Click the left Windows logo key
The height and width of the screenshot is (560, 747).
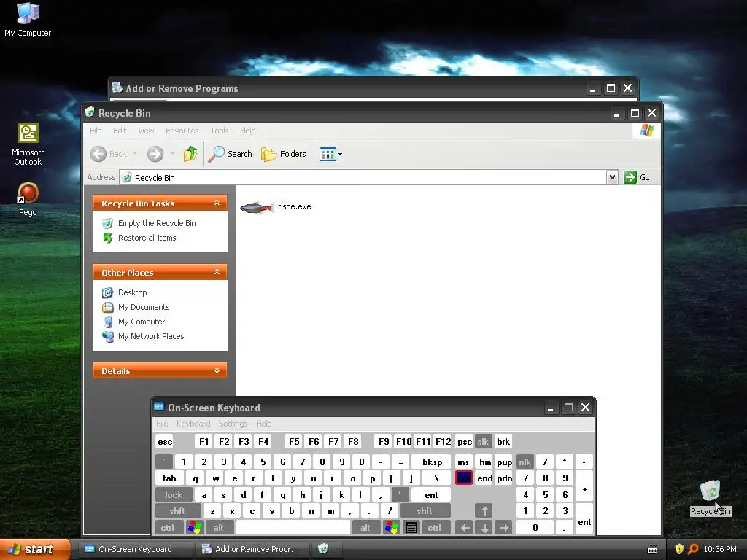coord(194,528)
